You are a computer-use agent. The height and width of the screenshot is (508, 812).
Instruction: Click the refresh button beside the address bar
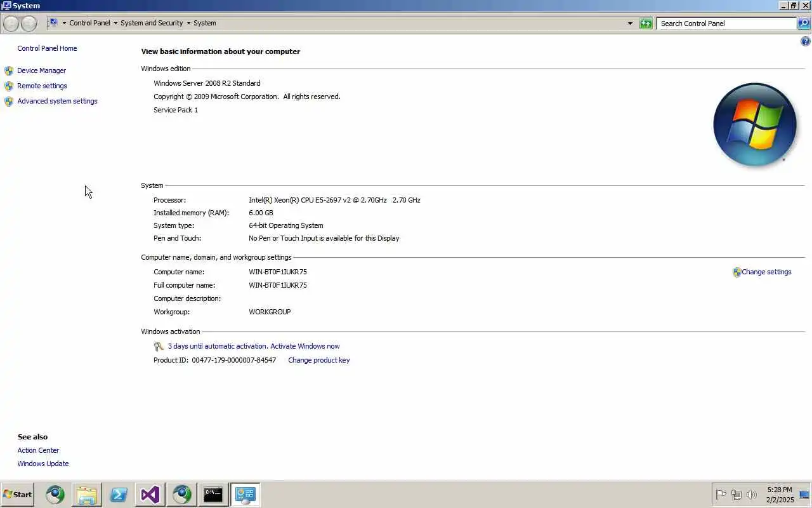click(x=646, y=23)
